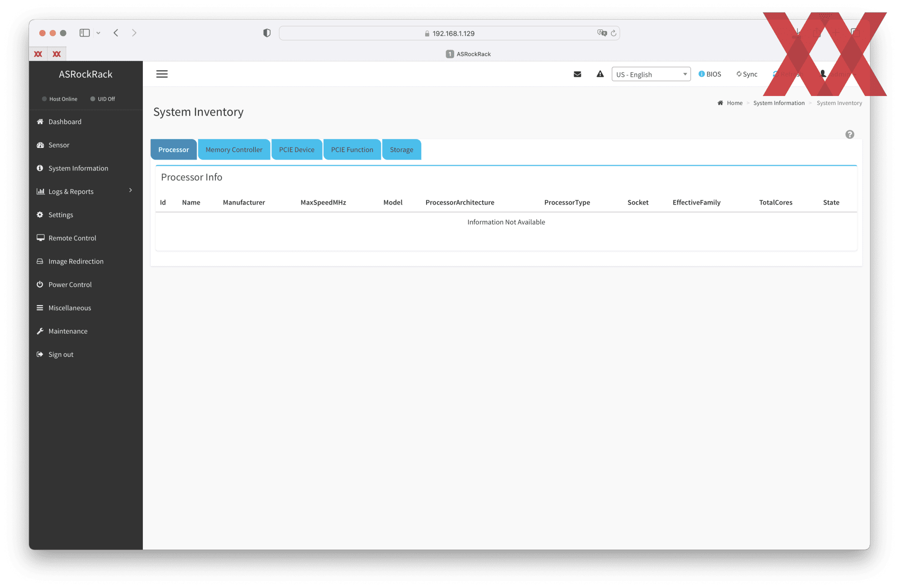
Task: Open browser sidebar options dropdown arrow
Action: point(98,33)
